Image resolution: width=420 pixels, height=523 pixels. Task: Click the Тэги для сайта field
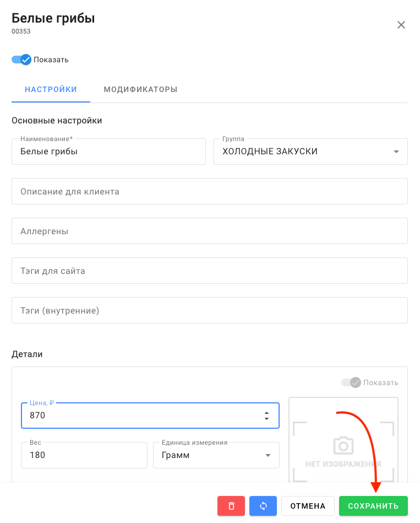point(209,271)
